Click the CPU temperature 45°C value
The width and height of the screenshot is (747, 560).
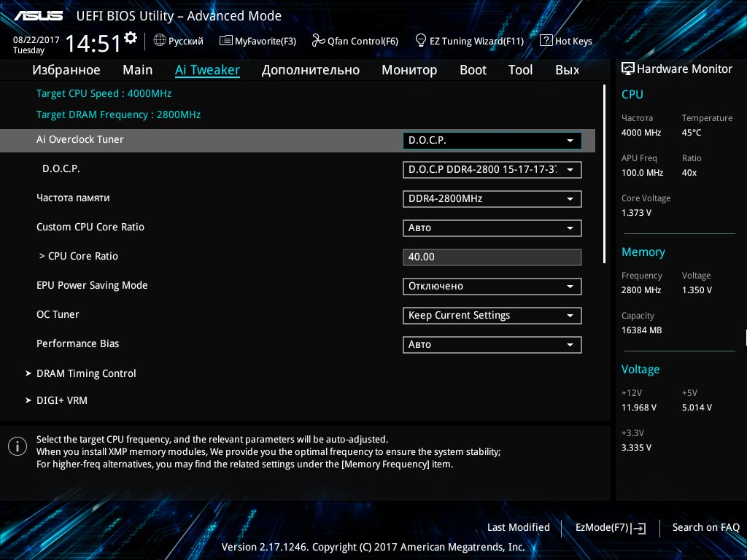tap(692, 133)
